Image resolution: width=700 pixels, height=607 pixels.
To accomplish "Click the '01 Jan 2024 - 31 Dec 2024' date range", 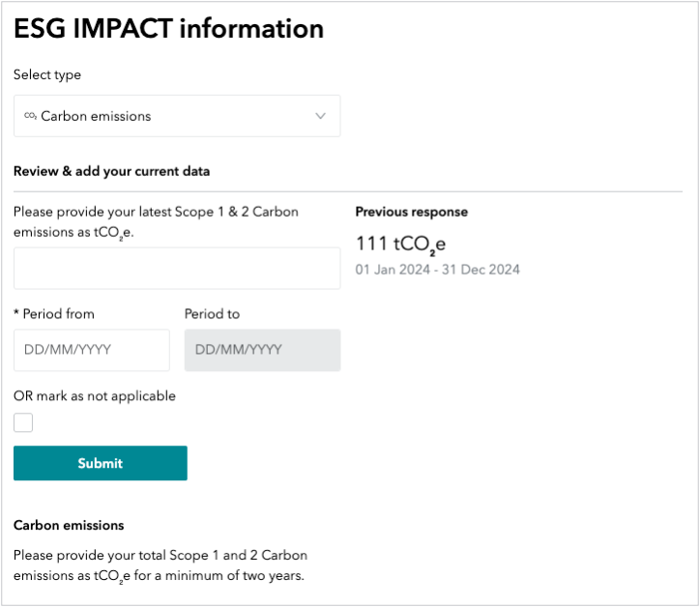I will click(x=437, y=270).
